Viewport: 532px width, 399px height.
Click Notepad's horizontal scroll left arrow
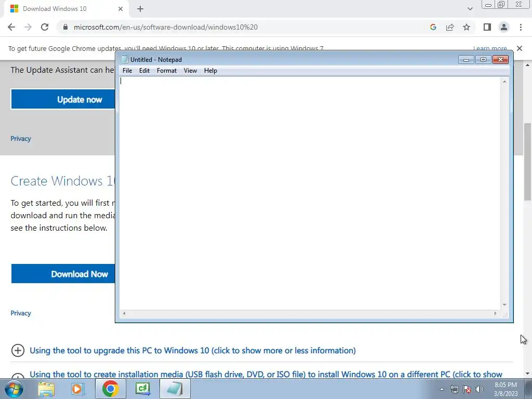[124, 313]
